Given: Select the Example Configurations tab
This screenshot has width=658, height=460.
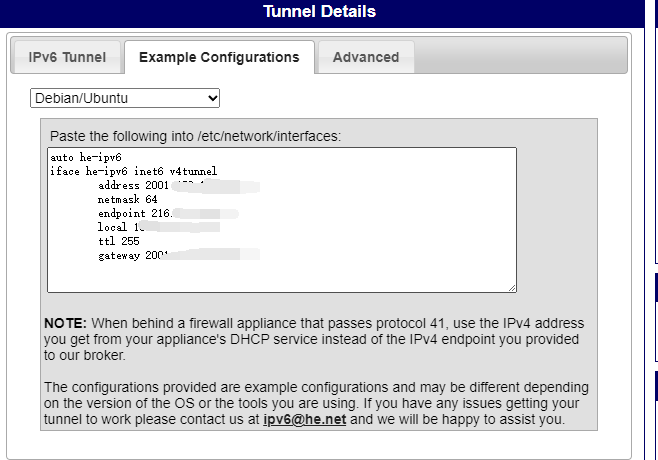Looking at the screenshot, I should pyautogui.click(x=219, y=57).
